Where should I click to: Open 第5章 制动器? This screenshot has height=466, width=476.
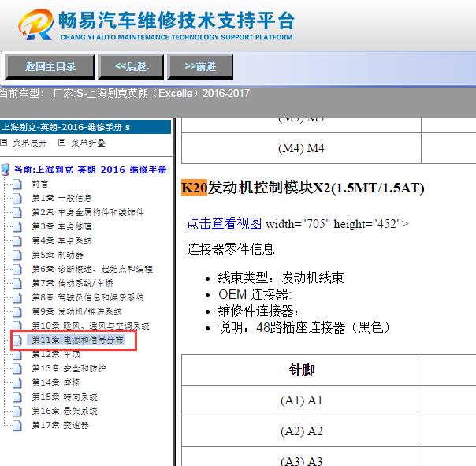tap(58, 255)
